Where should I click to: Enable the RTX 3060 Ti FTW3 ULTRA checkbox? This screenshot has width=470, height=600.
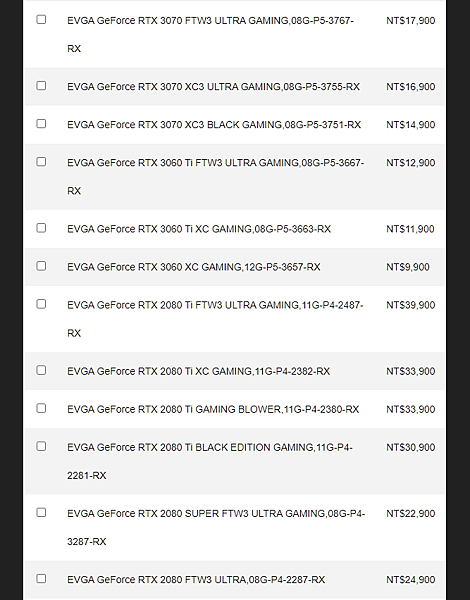point(41,162)
